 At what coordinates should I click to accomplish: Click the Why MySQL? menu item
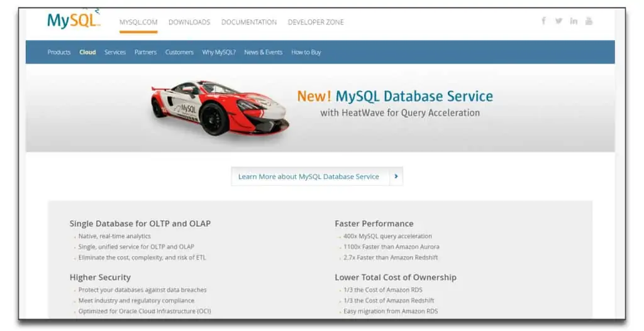pos(219,52)
